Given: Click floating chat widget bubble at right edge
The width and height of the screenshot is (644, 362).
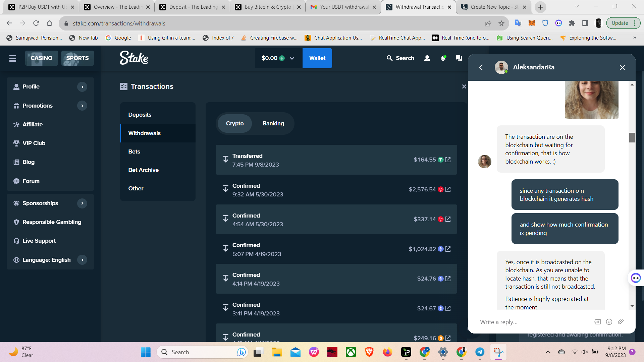Looking at the screenshot, I should (636, 278).
